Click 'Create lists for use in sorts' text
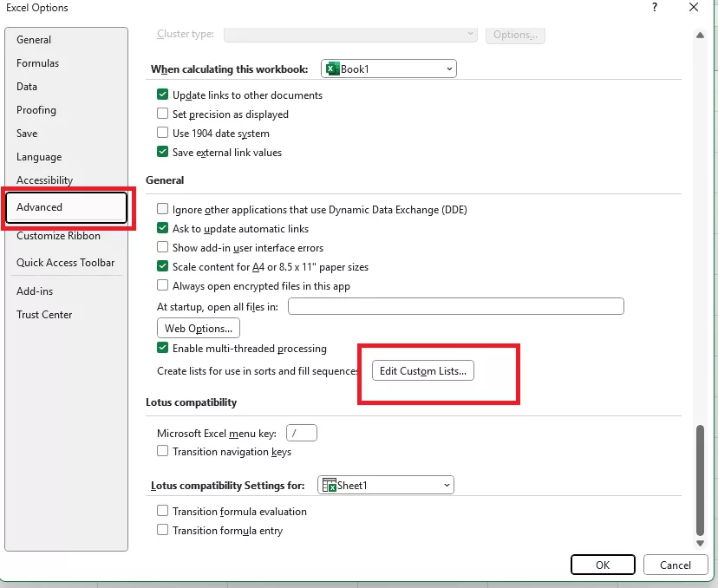The height and width of the screenshot is (588, 718). (x=258, y=371)
